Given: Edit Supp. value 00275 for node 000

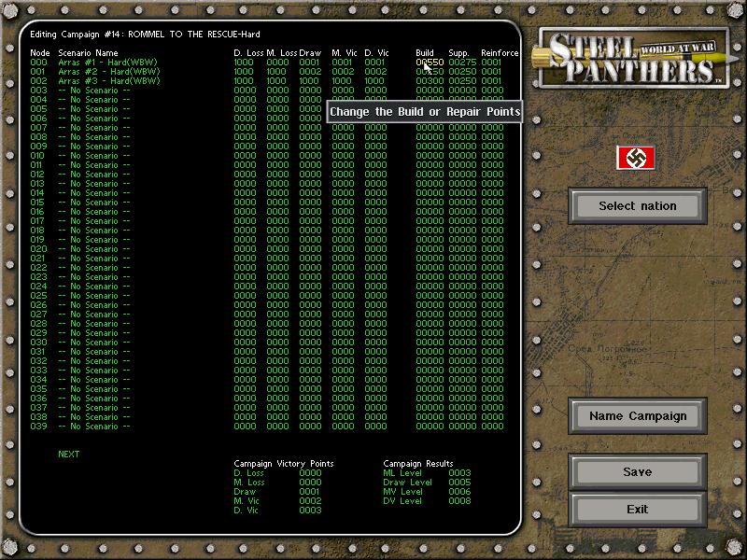Looking at the screenshot, I should [x=462, y=63].
